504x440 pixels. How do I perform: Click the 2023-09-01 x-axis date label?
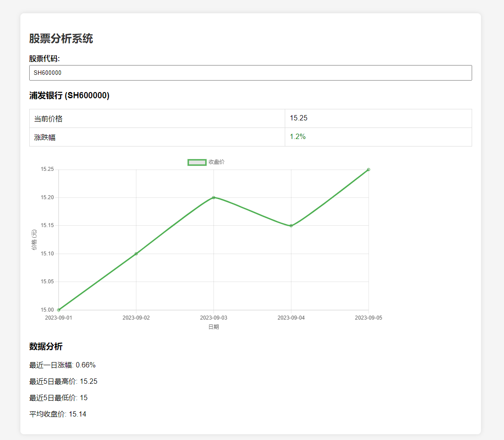(58, 318)
